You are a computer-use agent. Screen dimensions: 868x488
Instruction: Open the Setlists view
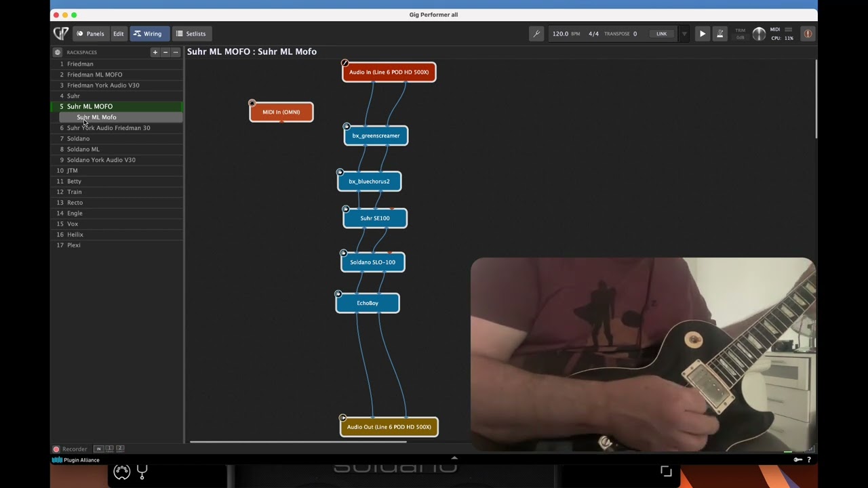(x=191, y=33)
